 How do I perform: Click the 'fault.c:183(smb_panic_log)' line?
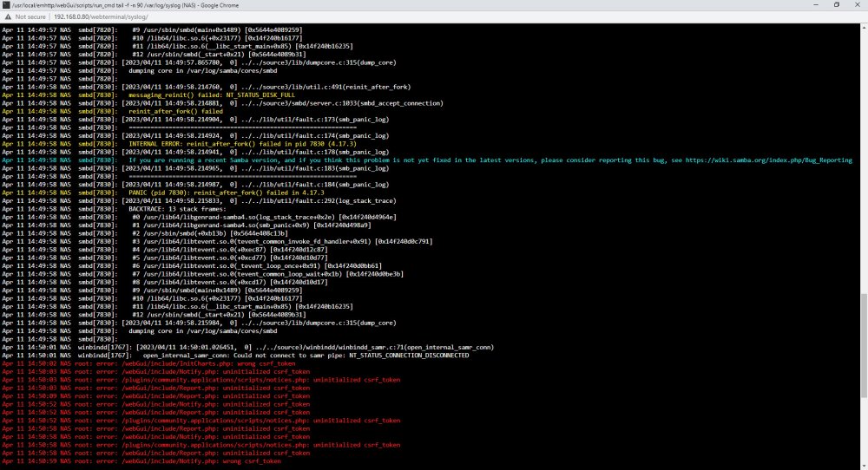pos(195,168)
